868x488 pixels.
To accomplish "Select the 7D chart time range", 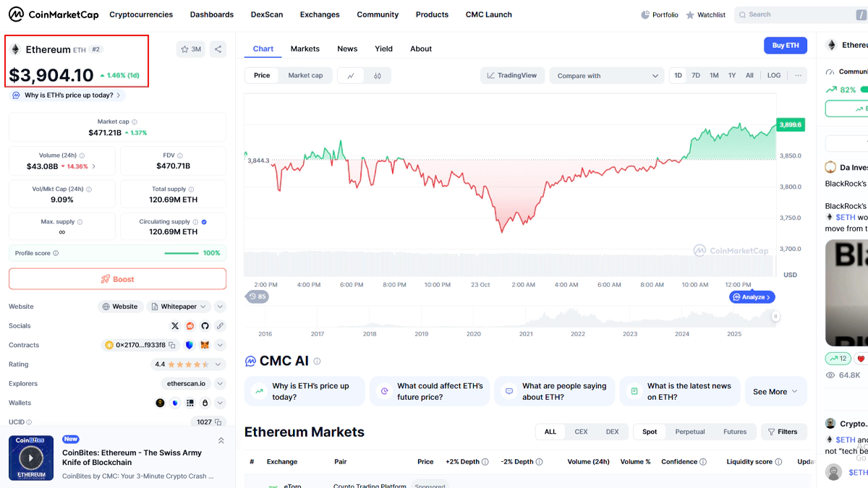I will coord(695,75).
